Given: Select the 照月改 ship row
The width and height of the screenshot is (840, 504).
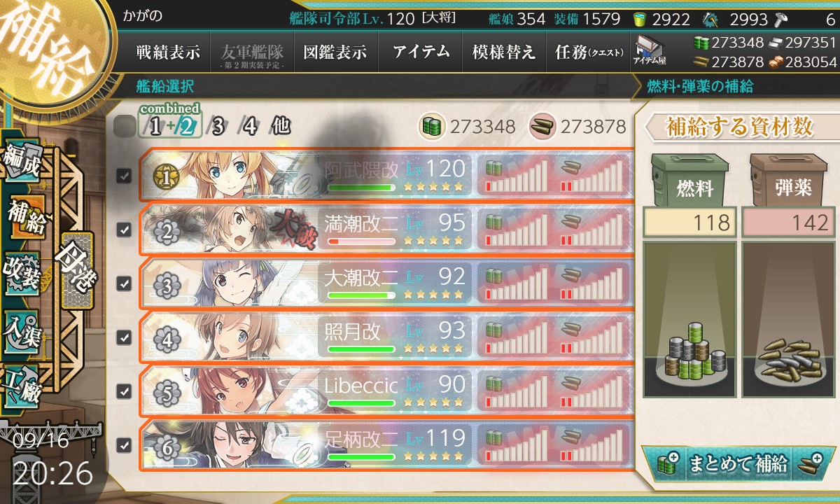Looking at the screenshot, I should [x=386, y=337].
